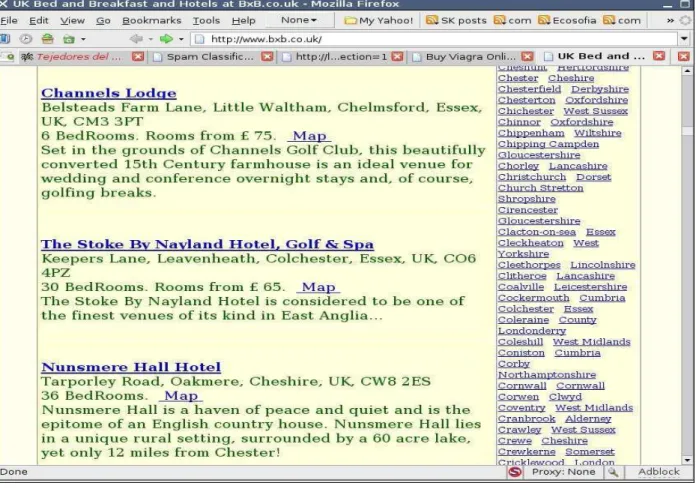Follow the Crewkerne town link

coord(526,452)
